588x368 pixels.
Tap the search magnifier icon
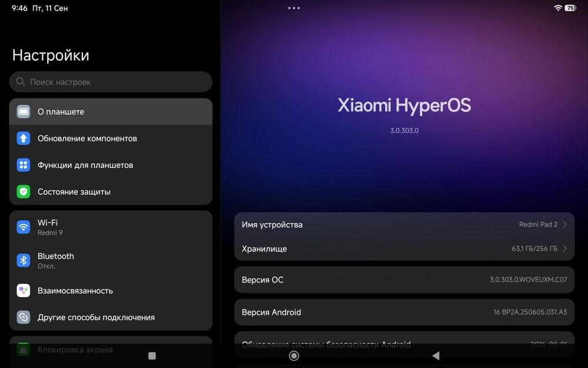click(x=21, y=81)
